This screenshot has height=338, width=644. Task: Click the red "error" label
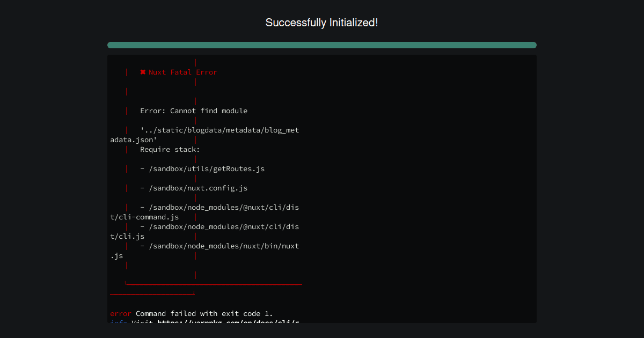click(121, 314)
